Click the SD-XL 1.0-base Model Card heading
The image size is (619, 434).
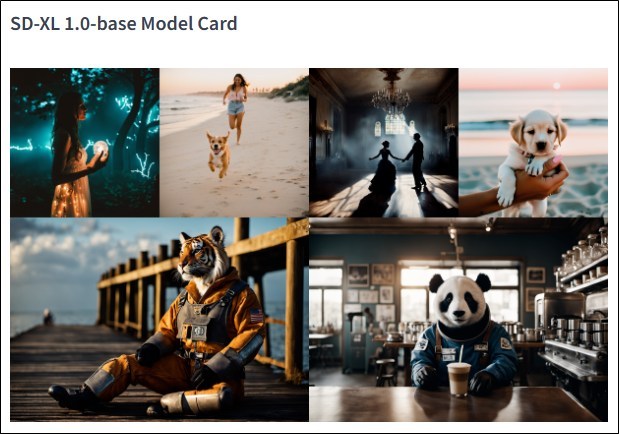[x=124, y=24]
